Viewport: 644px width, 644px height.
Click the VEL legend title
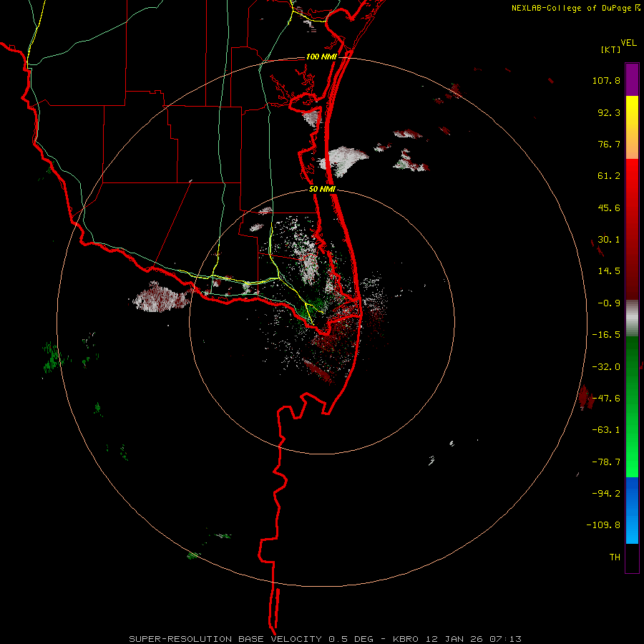coord(628,43)
